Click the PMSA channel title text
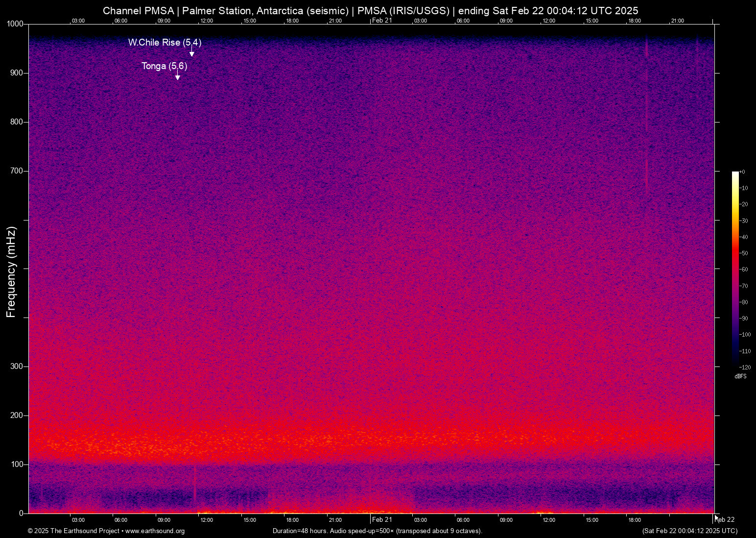This screenshot has width=756, height=538. point(137,10)
